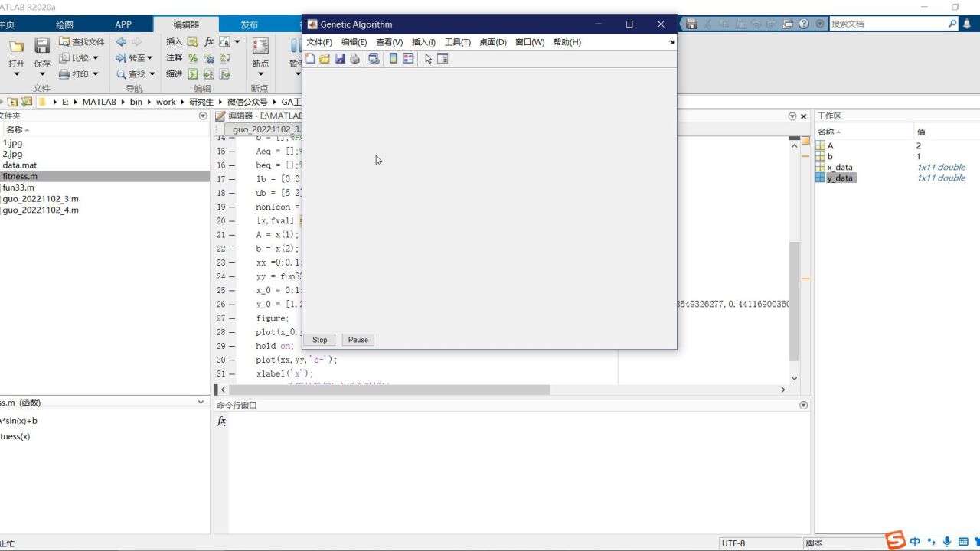Open the 工具(T) menu in the Genetic Algorithm window
The image size is (980, 551).
coord(457,42)
